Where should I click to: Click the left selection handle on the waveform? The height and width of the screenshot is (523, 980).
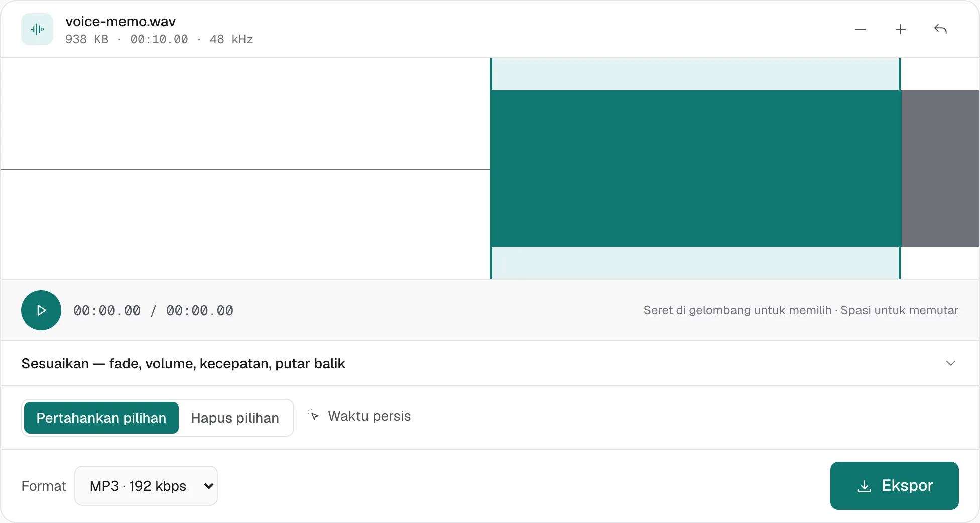click(x=491, y=169)
